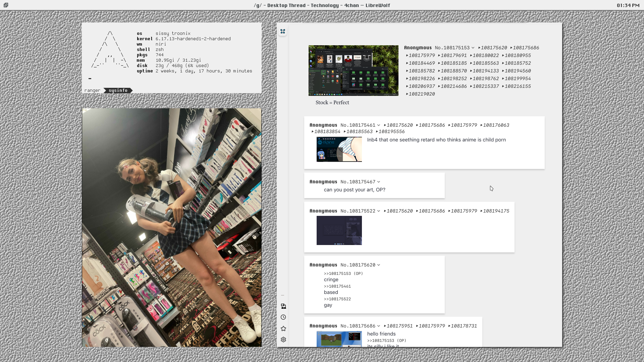Select the sysinfo tab
644x362 pixels.
(x=118, y=90)
